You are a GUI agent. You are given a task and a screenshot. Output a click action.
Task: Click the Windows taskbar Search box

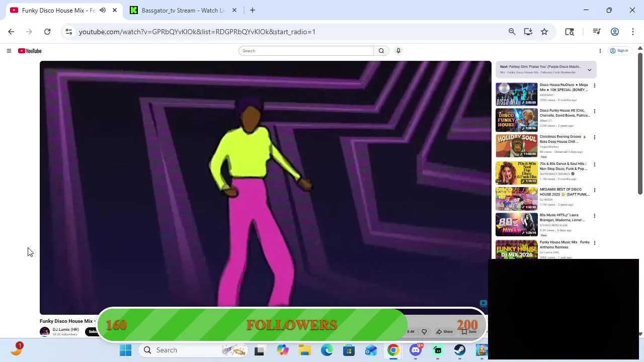click(x=193, y=350)
